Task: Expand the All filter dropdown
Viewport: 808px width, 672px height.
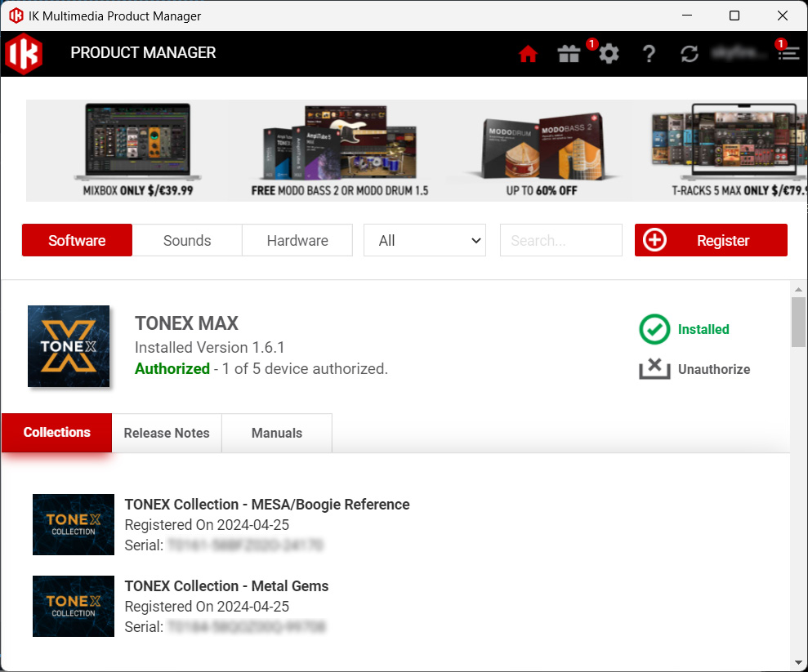Action: click(x=425, y=240)
